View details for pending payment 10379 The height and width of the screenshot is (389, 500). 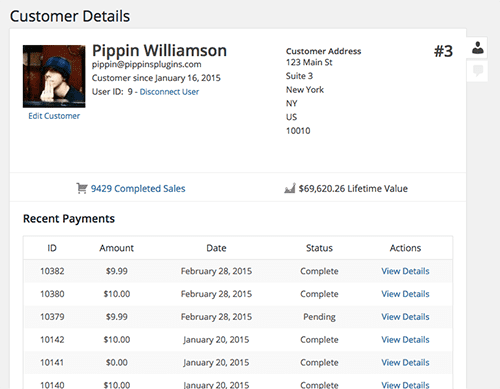[x=405, y=317]
